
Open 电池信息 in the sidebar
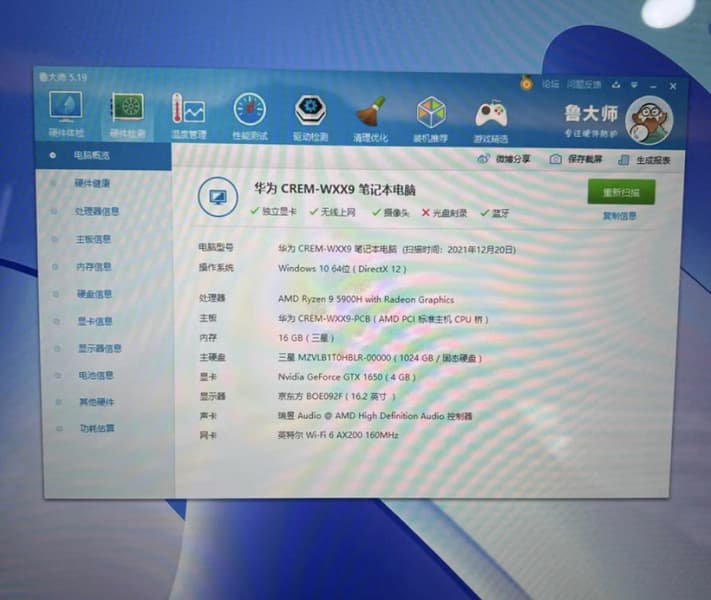[96, 375]
